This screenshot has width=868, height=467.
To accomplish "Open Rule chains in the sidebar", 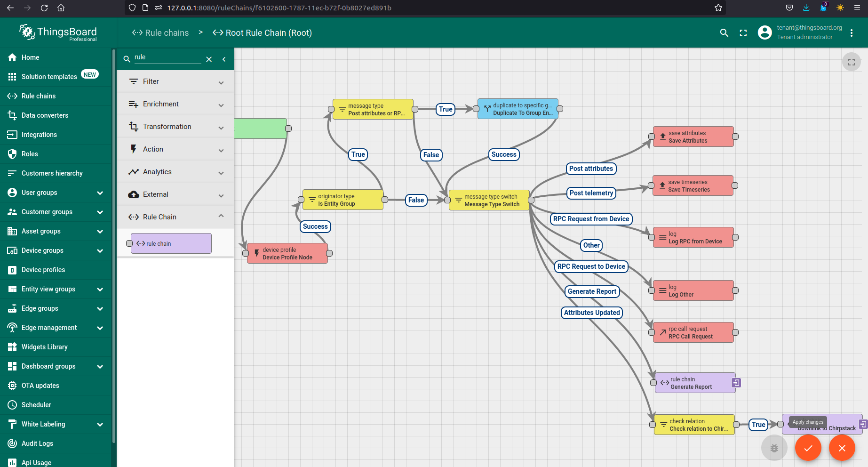I will tap(56, 96).
